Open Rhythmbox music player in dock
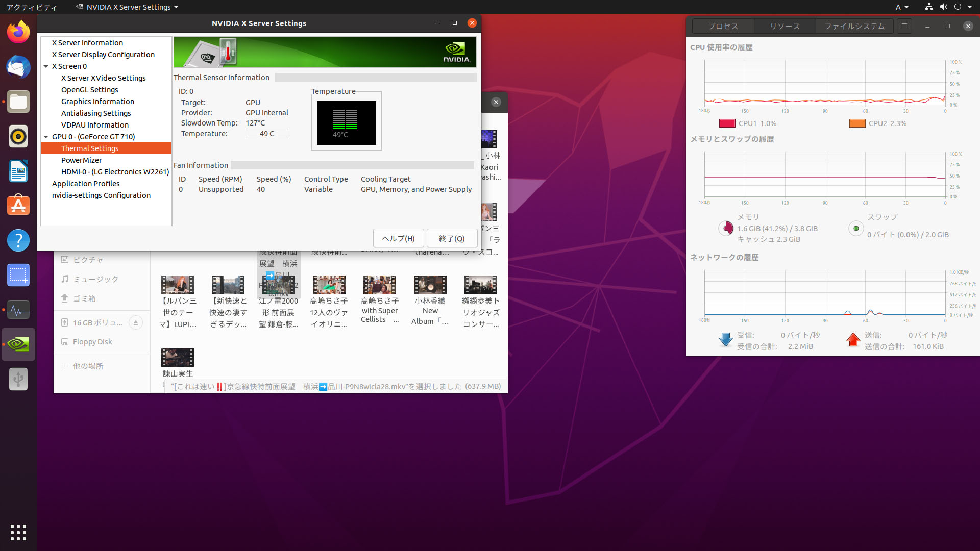The height and width of the screenshot is (551, 980). (18, 136)
